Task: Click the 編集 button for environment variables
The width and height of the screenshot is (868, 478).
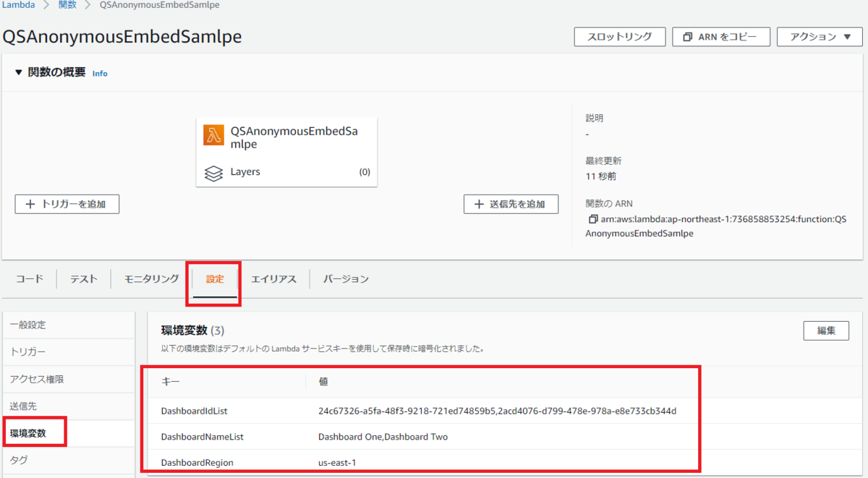Action: (826, 330)
